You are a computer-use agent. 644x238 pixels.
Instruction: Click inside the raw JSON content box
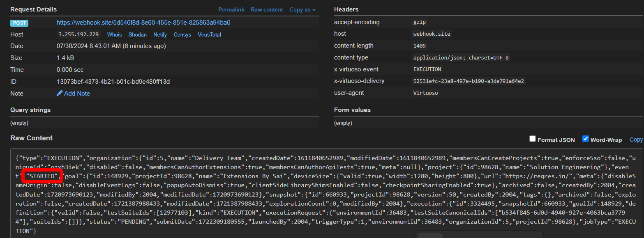coord(327,194)
